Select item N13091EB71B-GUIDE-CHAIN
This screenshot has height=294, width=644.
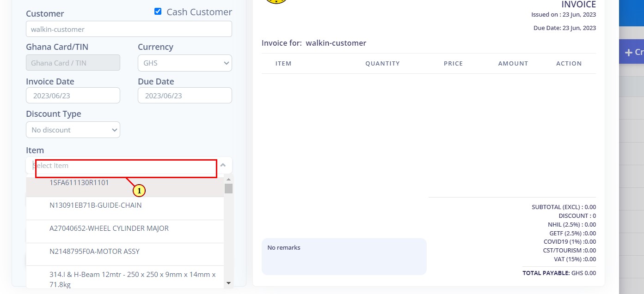pos(125,209)
